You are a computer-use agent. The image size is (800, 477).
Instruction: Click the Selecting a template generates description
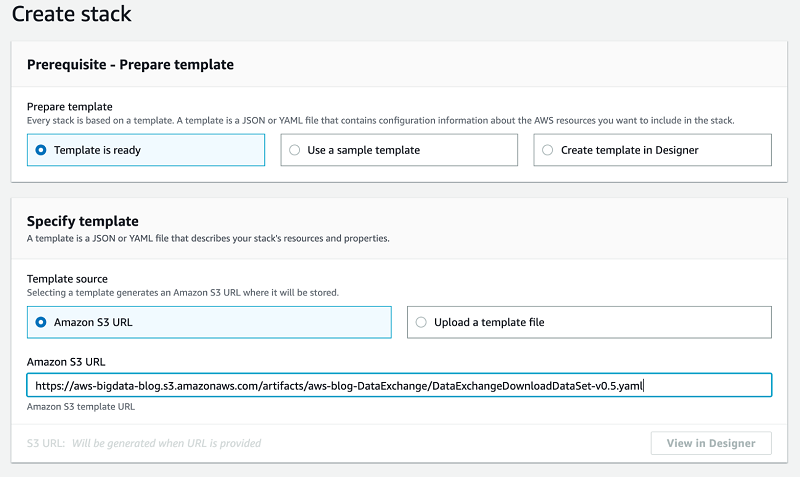[x=183, y=293]
